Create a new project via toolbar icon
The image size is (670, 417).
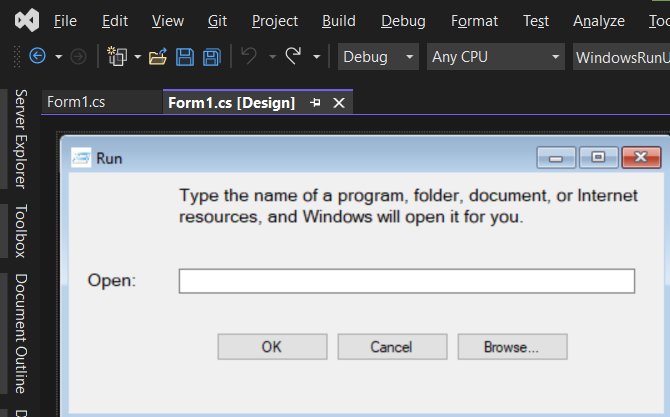point(117,56)
